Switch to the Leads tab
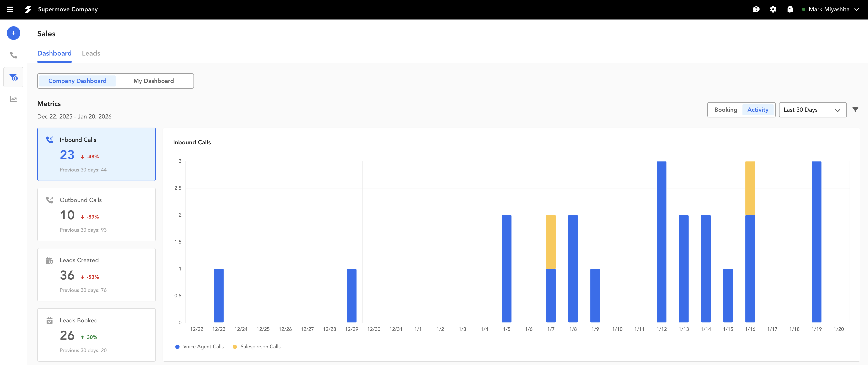The width and height of the screenshot is (868, 365). point(91,53)
